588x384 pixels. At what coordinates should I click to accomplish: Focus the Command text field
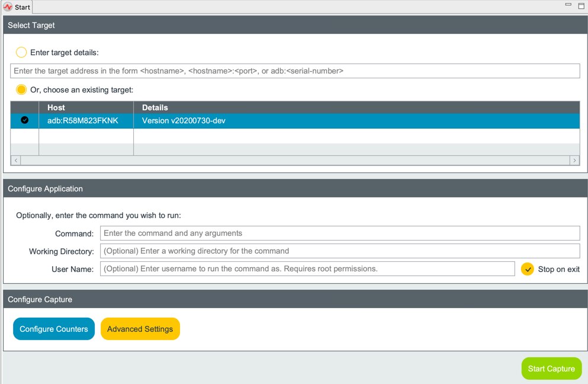pyautogui.click(x=340, y=233)
